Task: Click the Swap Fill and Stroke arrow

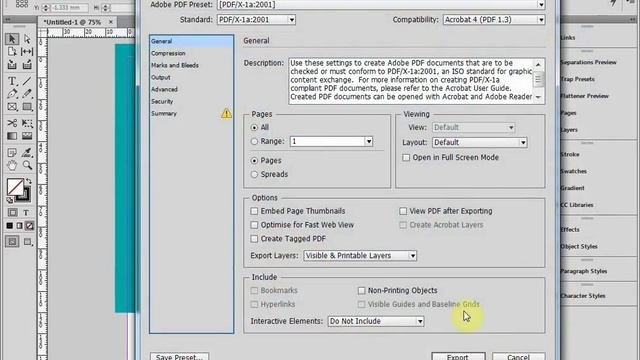Action: pyautogui.click(x=29, y=181)
